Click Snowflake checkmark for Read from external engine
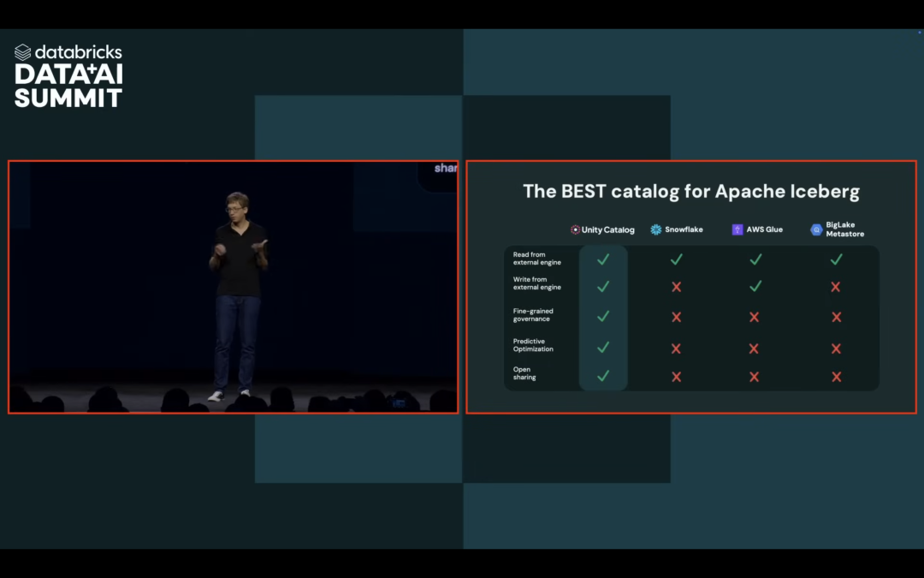Screen dimensions: 924x578 click(x=677, y=259)
